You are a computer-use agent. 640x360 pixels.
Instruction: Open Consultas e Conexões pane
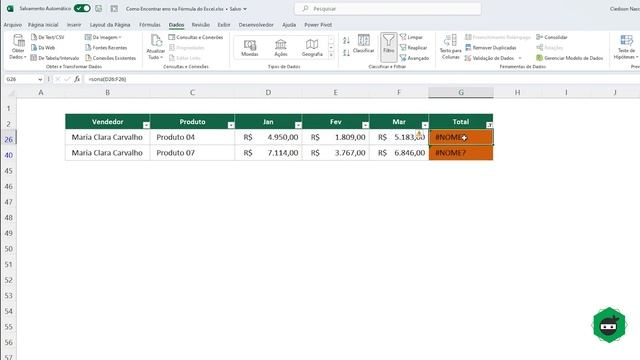tap(196, 37)
